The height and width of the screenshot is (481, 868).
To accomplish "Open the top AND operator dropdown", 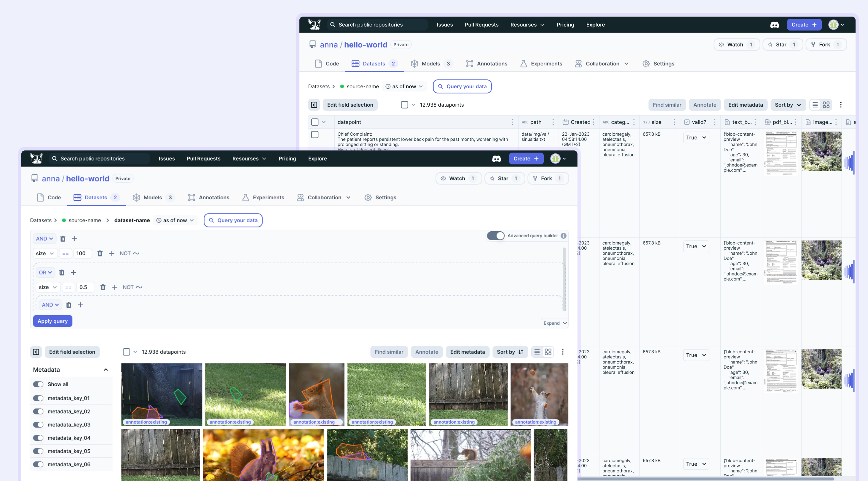I will [44, 239].
